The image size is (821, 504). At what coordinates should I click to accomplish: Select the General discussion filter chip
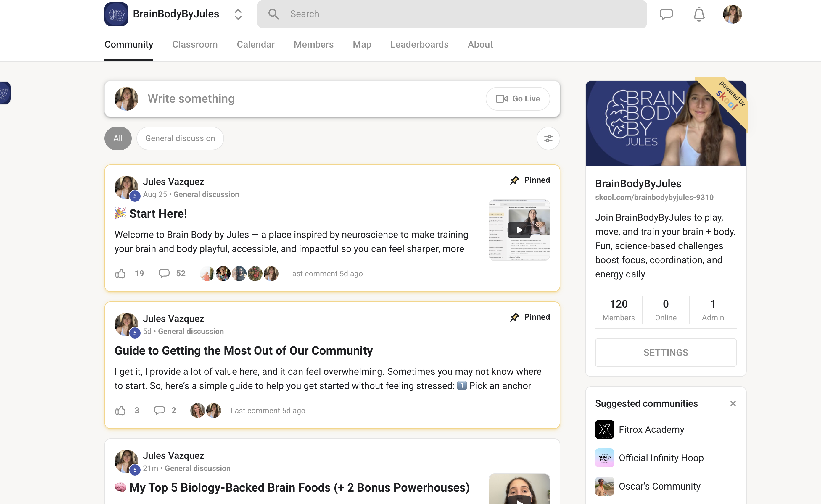[x=180, y=138]
